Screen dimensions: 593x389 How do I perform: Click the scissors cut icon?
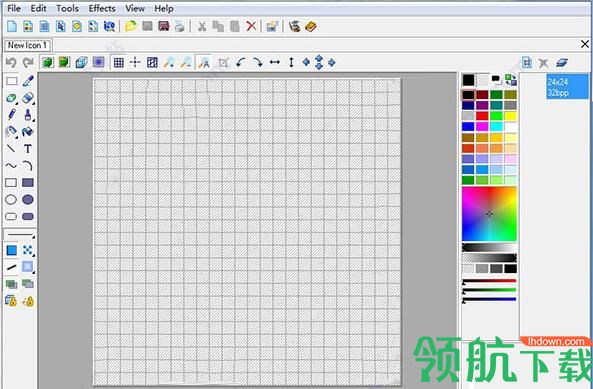[x=202, y=26]
